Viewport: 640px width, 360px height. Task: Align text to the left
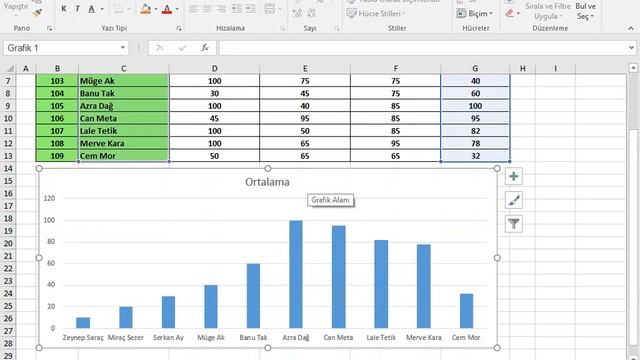click(193, 9)
